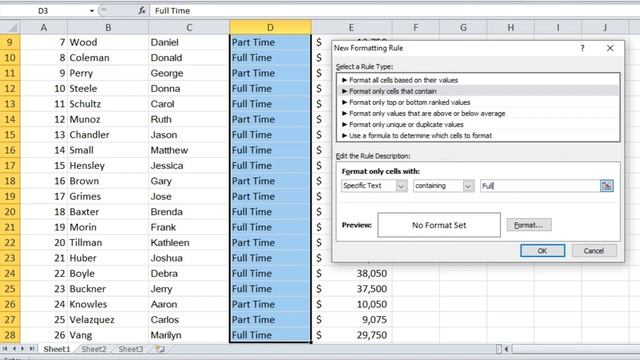Select 'Format only values above or below average'

pyautogui.click(x=478, y=113)
